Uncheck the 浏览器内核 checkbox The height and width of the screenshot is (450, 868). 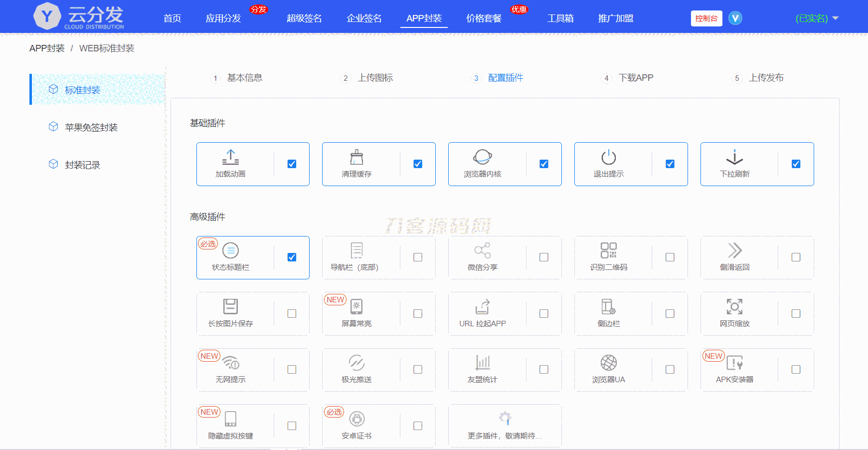544,164
